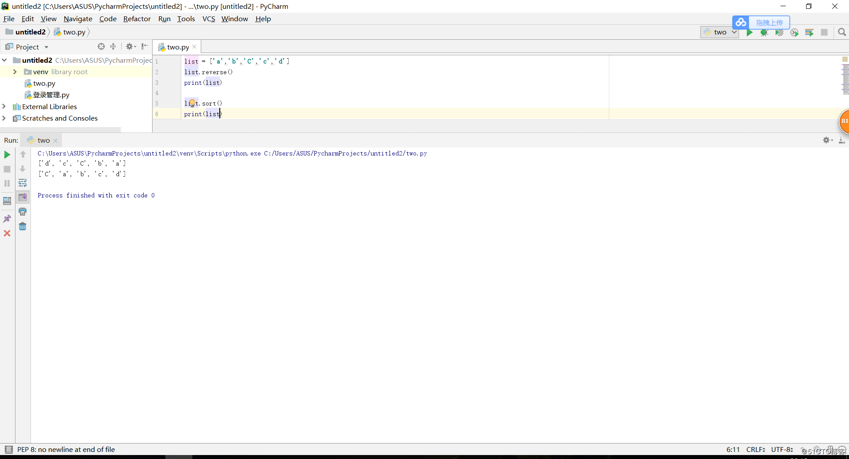This screenshot has height=459, width=849.
Task: Toggle scroll to end of console output
Action: tap(22, 197)
